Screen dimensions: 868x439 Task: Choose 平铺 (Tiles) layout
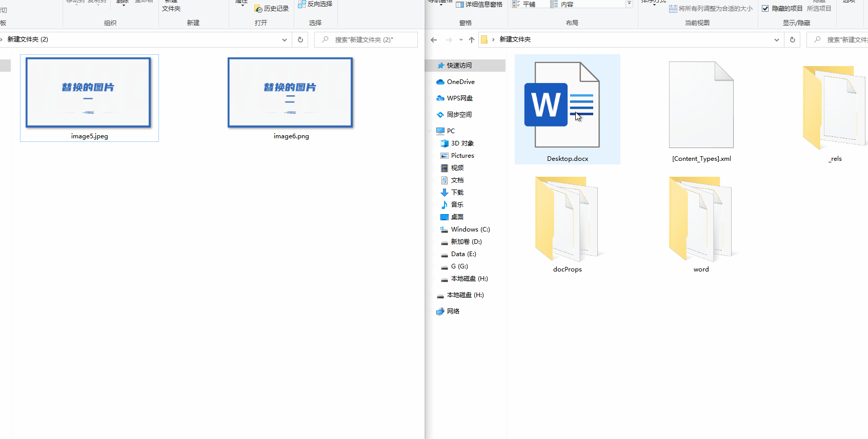[524, 4]
